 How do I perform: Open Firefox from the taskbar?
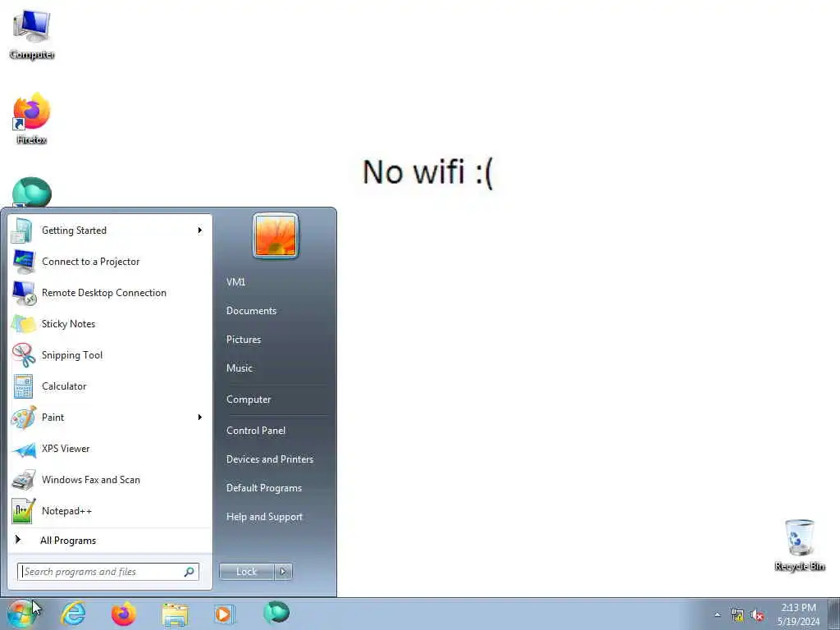coord(124,614)
